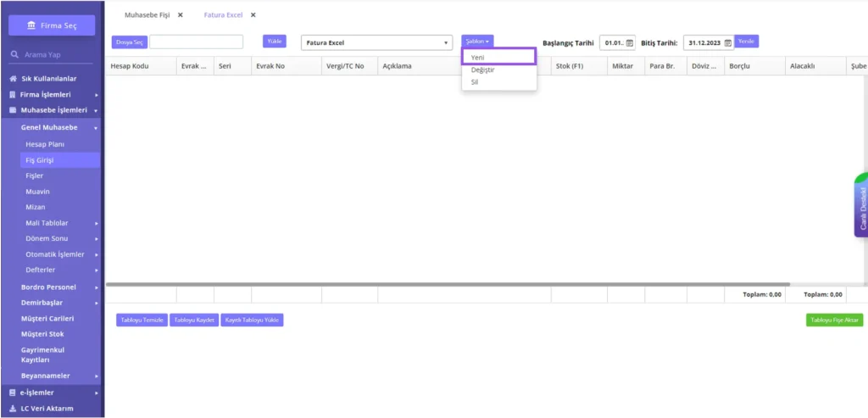Image resolution: width=868 pixels, height=418 pixels.
Task: Click Para Br. column header
Action: [665, 66]
